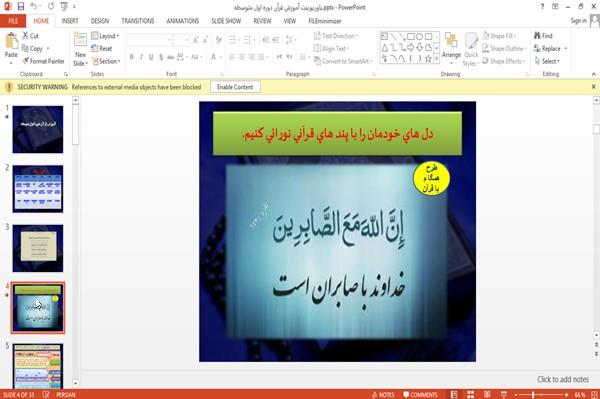Switch to the ANIMATIONS tab
This screenshot has width=600, height=399.
[x=183, y=21]
